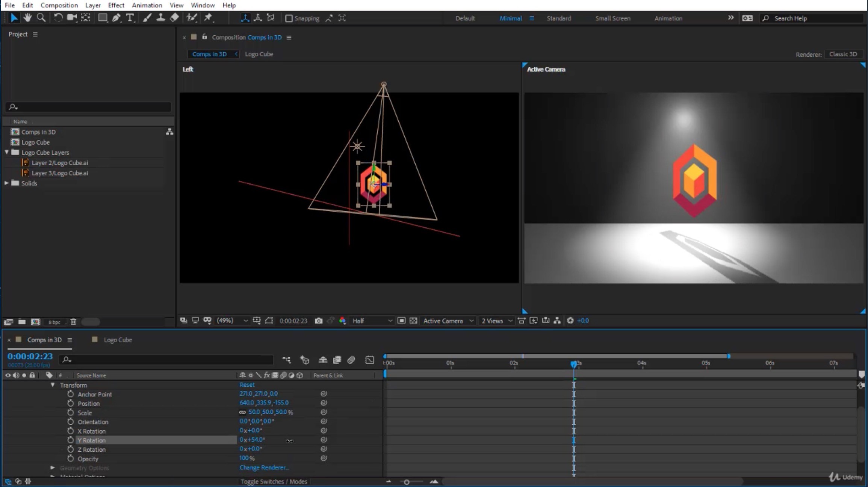The height and width of the screenshot is (487, 868).
Task: Open Logo Cube in composition navigator
Action: point(259,54)
